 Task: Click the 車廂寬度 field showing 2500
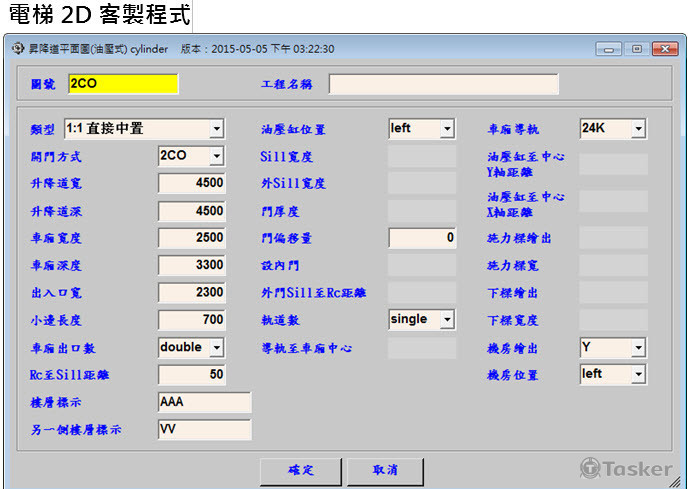click(192, 238)
